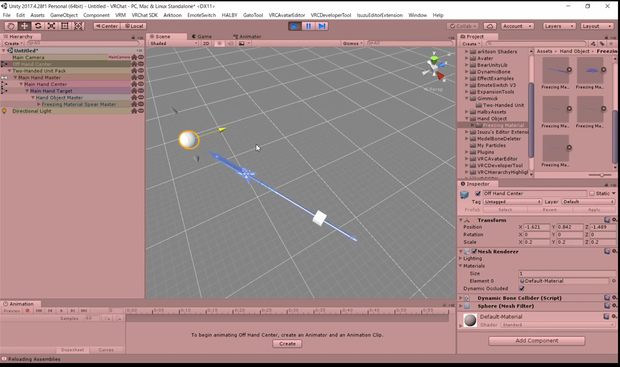Toggle visibility on Main Hand Target row

140,91
